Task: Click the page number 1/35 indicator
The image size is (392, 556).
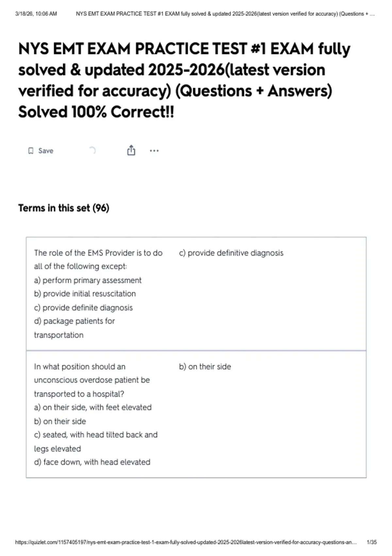Action: point(372,542)
